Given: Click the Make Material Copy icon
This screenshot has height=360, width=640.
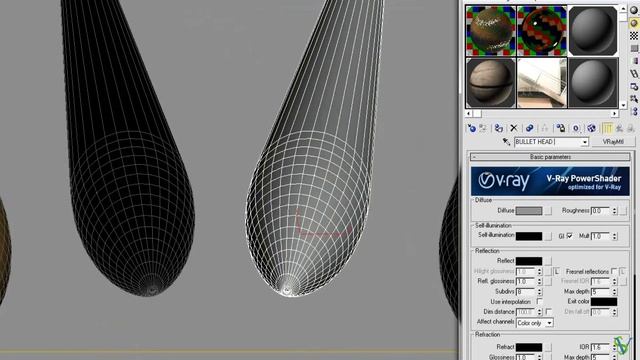Looking at the screenshot, I should tap(529, 128).
